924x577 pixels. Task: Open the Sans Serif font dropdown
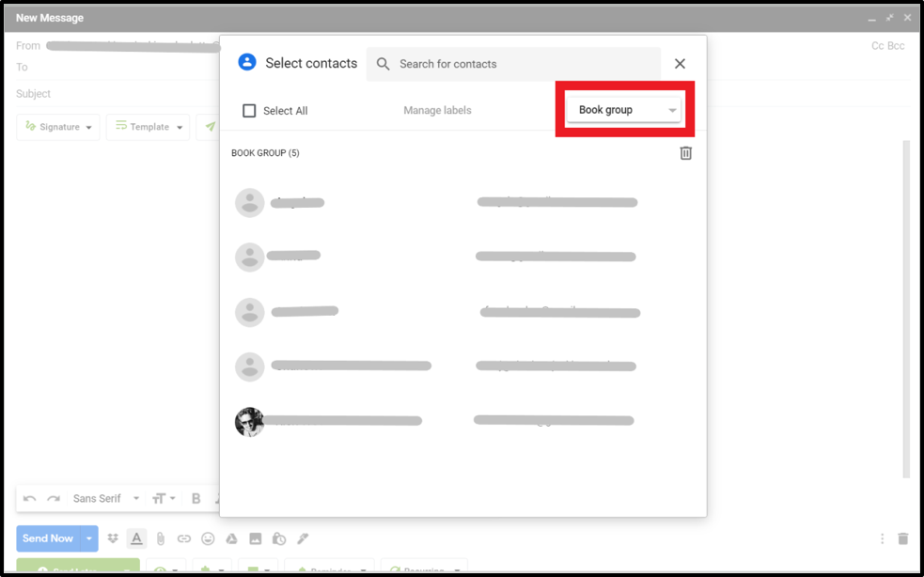coord(105,499)
